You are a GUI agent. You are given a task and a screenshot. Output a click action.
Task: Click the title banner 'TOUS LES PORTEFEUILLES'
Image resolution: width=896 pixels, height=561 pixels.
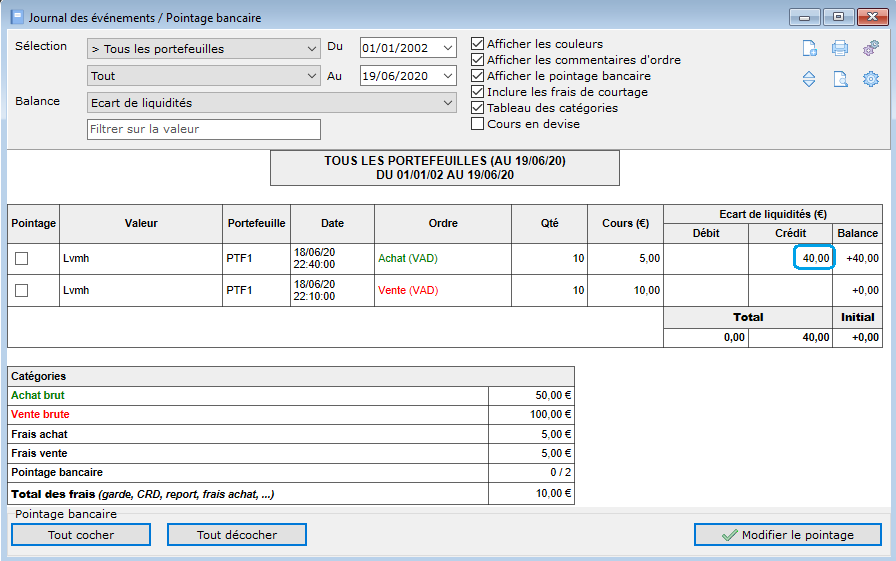pos(445,168)
